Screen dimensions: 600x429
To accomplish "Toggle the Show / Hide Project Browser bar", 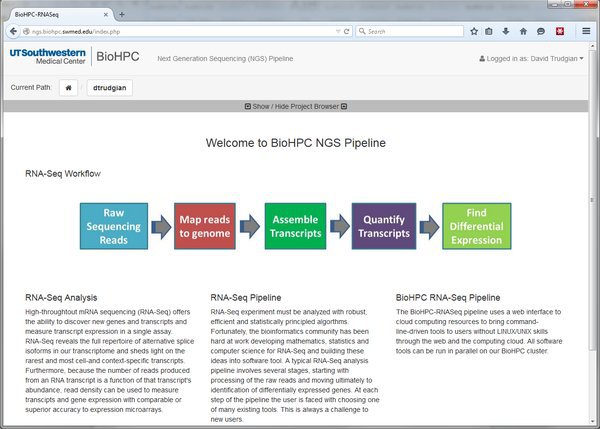I will tap(296, 106).
